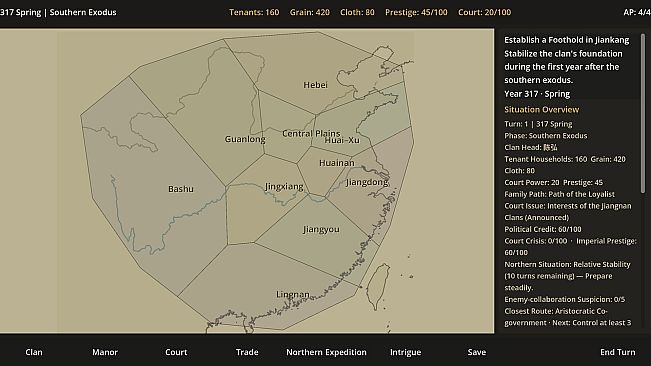Click the AP: 4/4 indicator
651x366 pixels.
[637, 12]
